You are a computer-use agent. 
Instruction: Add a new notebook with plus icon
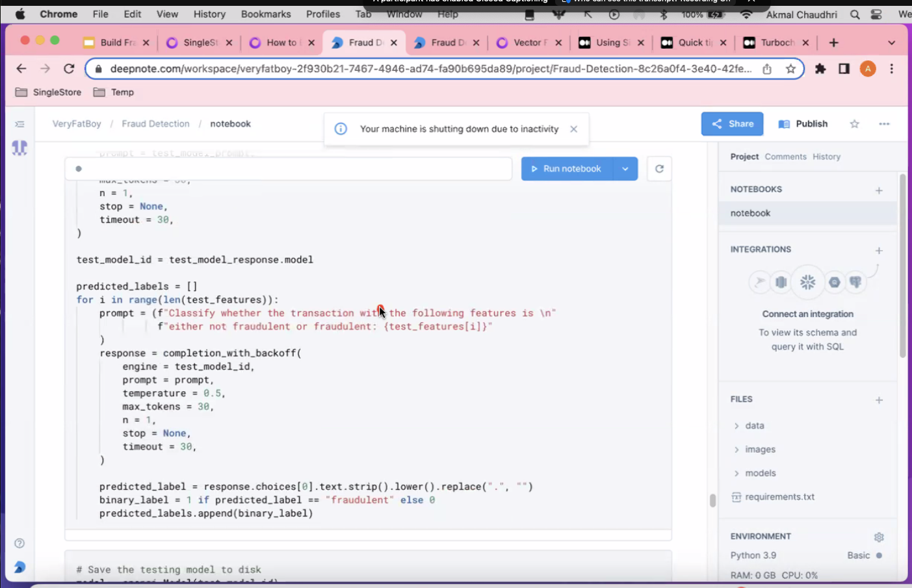point(879,190)
